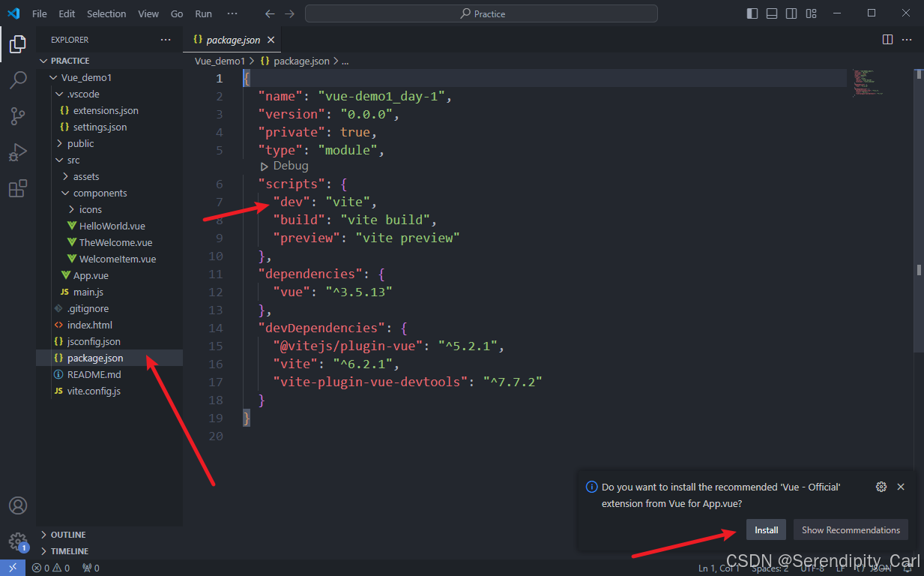Open the Manage gear icon
This screenshot has height=576, width=924.
pyautogui.click(x=18, y=541)
